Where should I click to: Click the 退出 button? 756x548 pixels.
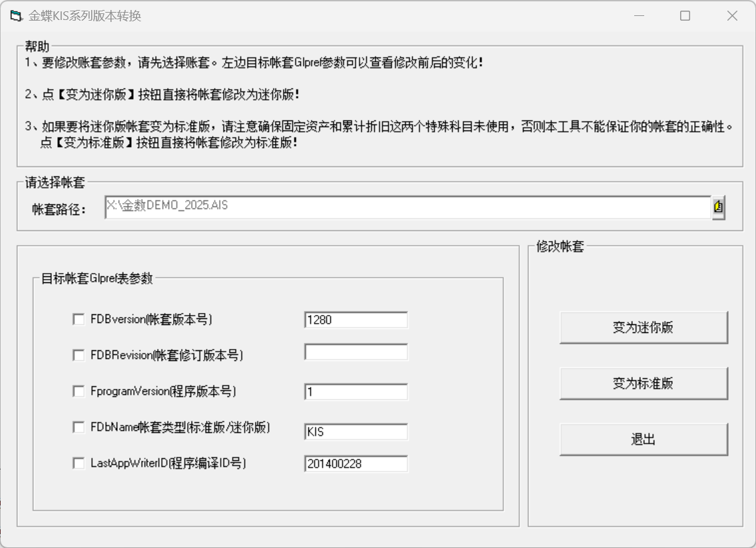(644, 439)
